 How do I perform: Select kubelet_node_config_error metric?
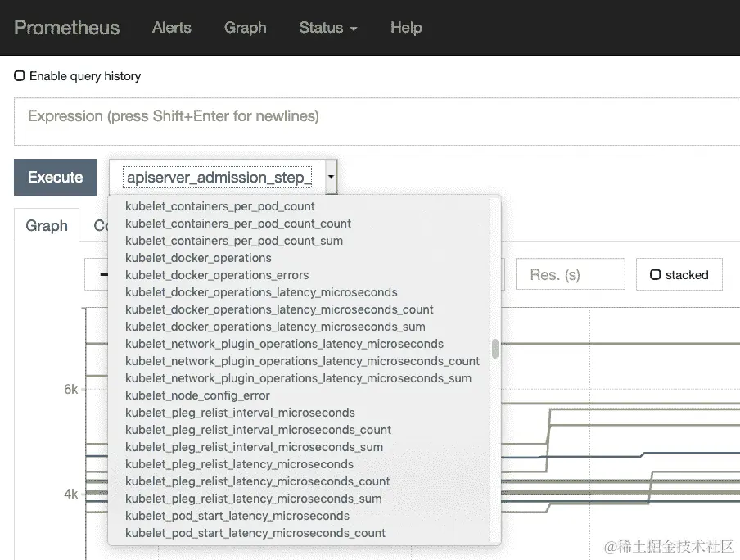point(198,395)
